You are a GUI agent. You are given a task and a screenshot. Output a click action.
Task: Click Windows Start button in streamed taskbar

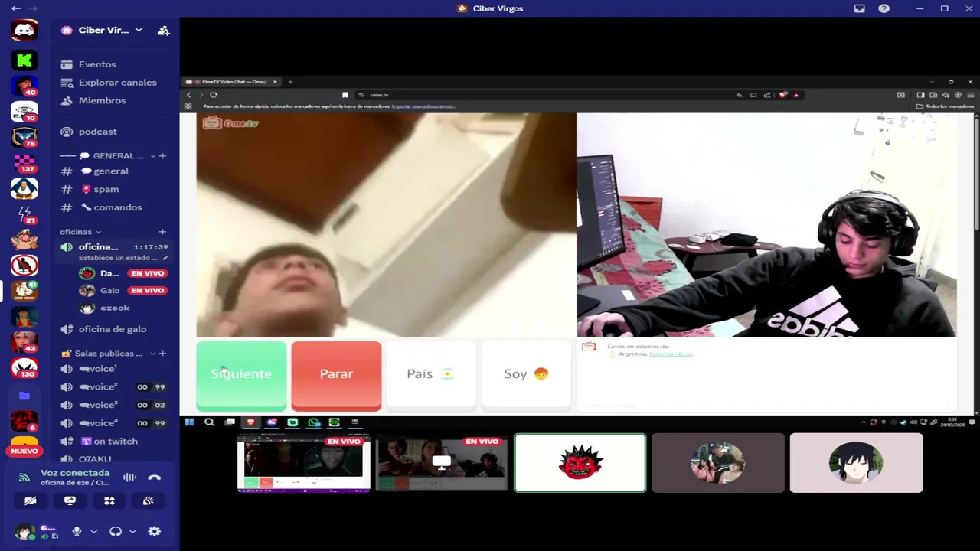pos(189,422)
